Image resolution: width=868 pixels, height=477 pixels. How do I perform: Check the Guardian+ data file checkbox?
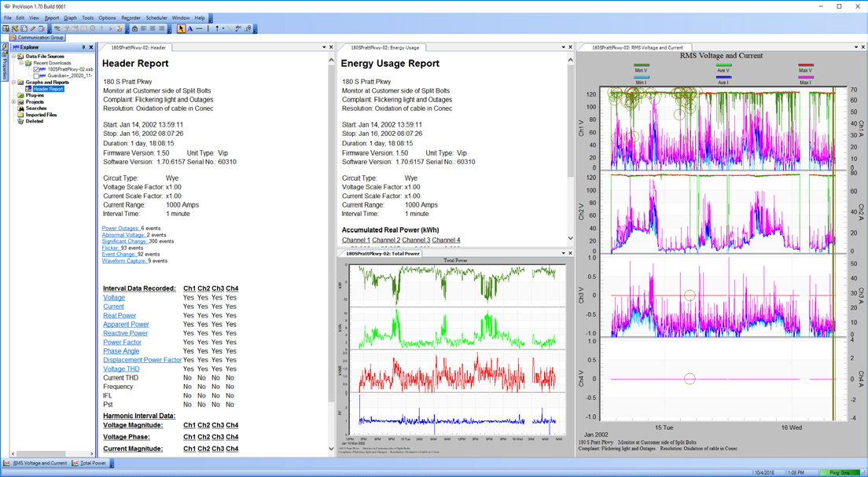click(36, 75)
